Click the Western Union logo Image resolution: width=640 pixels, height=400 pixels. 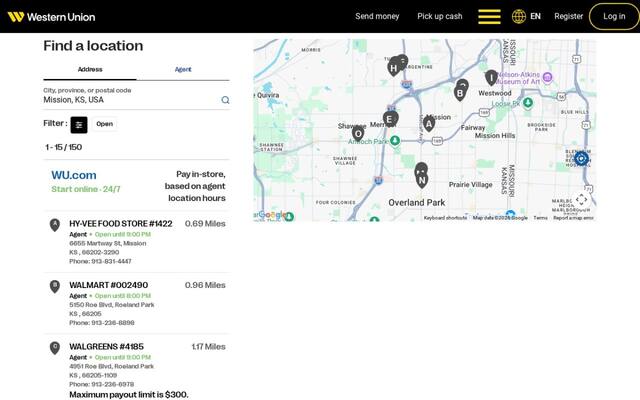pos(51,17)
